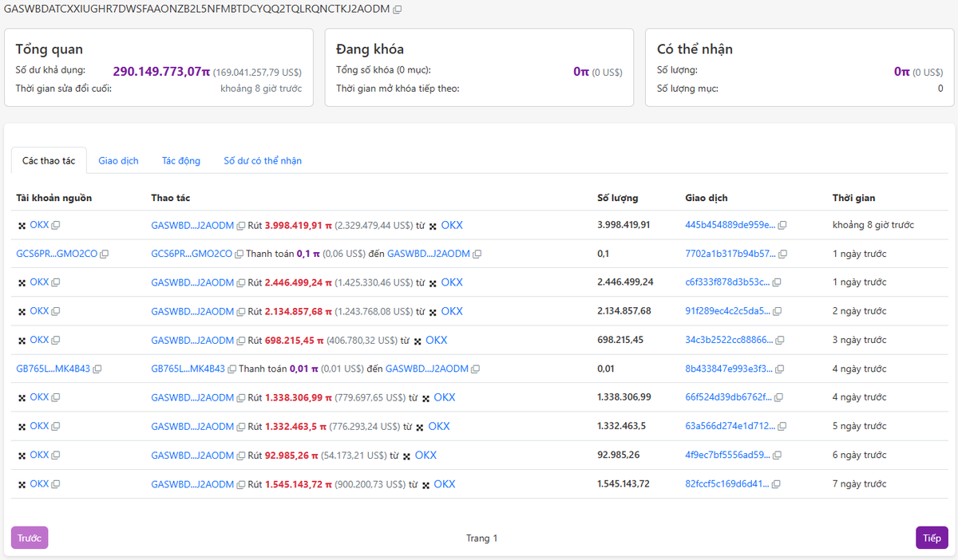Click the Tài khoản nguồn column header
The image size is (958, 560).
pos(53,198)
